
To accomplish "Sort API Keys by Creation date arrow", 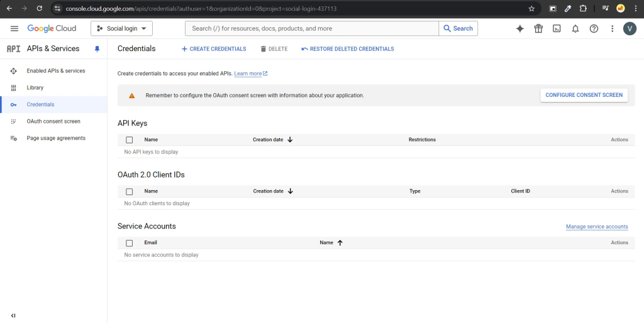I will click(x=290, y=140).
